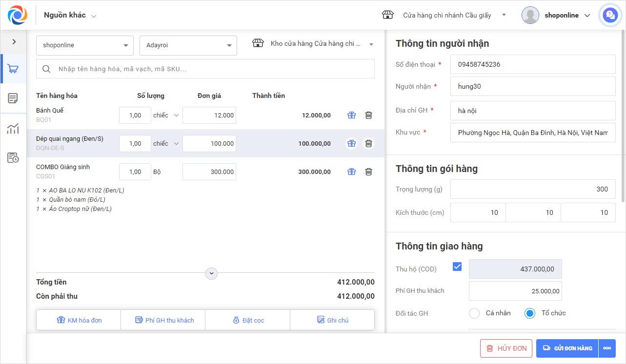
Task: Open the Đặt cọc tab
Action: pyautogui.click(x=248, y=320)
